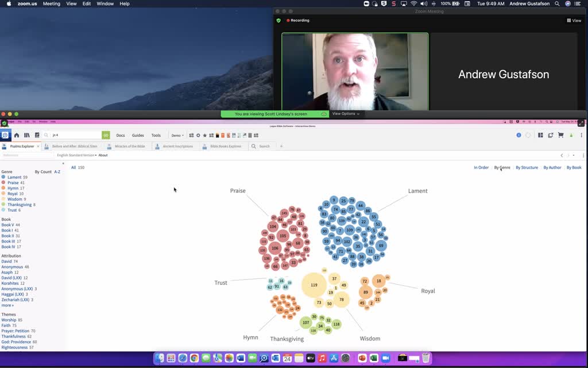This screenshot has height=368, width=588.
Task: Open Logos settings via the gear icon
Action: tap(198, 135)
